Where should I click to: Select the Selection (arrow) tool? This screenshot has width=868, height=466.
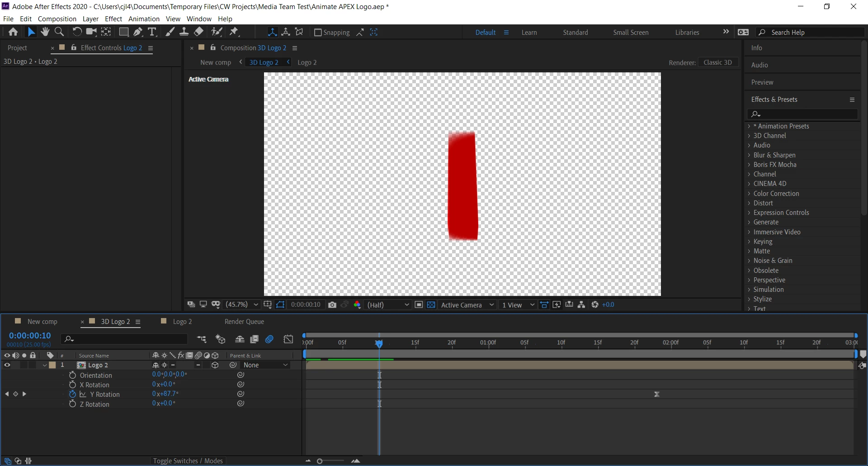click(31, 32)
